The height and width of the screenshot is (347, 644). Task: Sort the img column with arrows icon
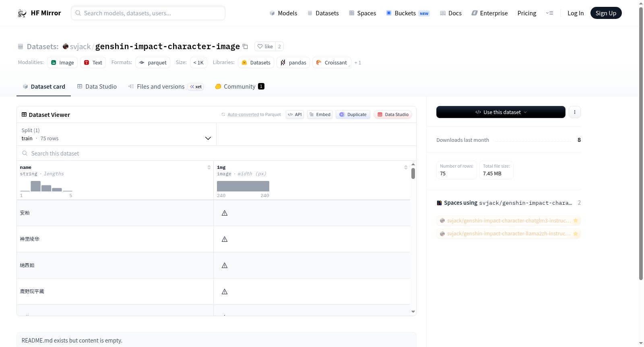point(406,167)
